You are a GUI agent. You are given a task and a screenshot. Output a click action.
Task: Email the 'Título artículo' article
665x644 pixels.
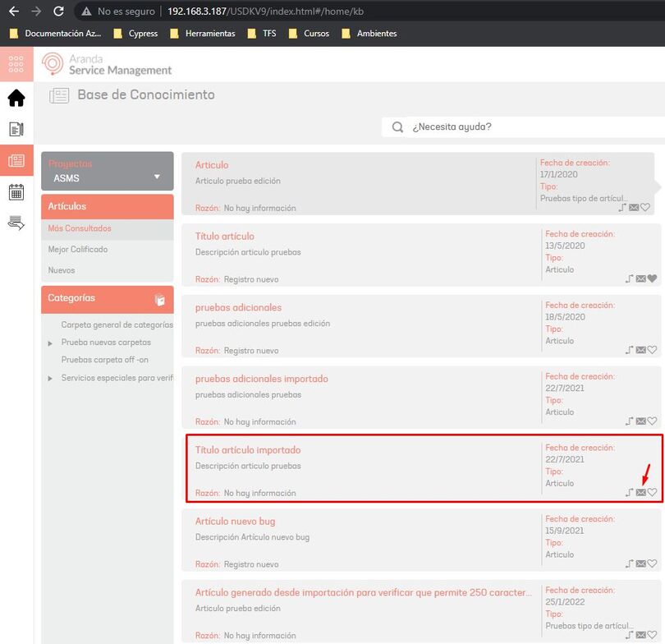pyautogui.click(x=641, y=278)
